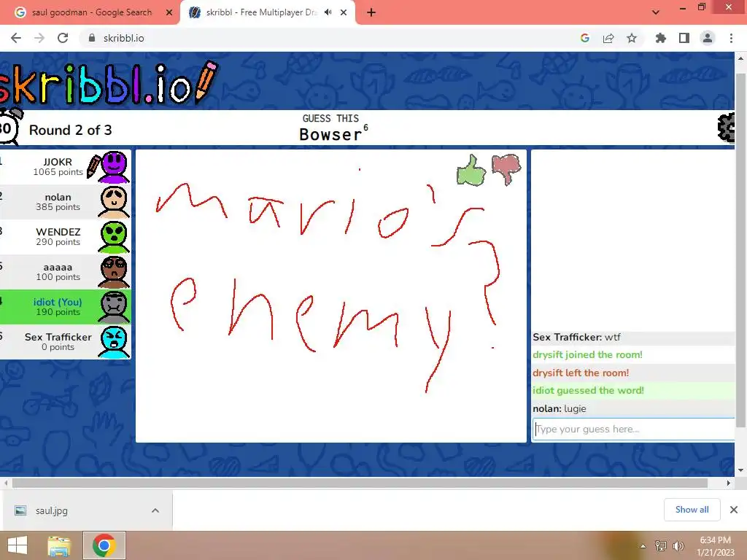Click the Bowser word display
Image resolution: width=747 pixels, height=560 pixels.
coord(330,135)
